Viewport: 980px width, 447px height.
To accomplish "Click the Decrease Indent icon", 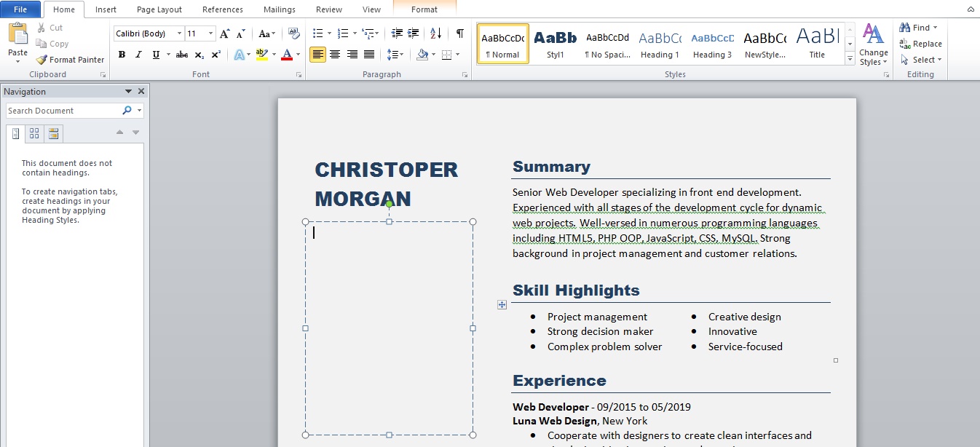I will coord(396,32).
